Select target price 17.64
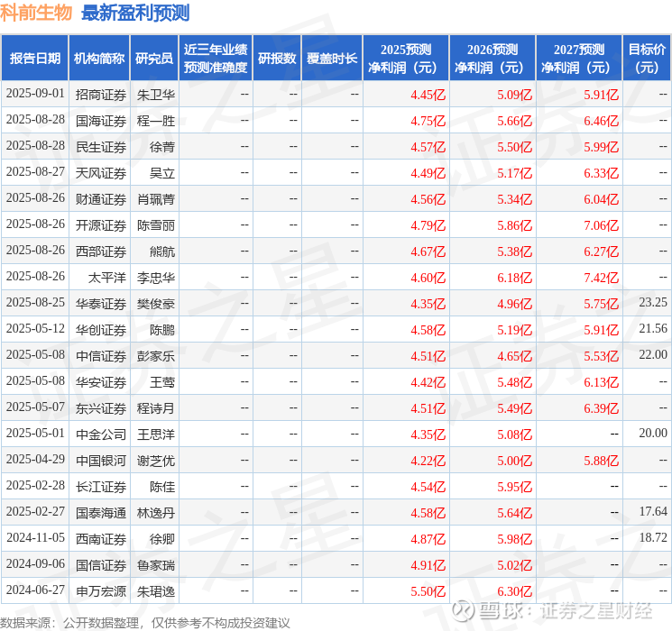Image resolution: width=672 pixels, height=631 pixels. pos(653,511)
